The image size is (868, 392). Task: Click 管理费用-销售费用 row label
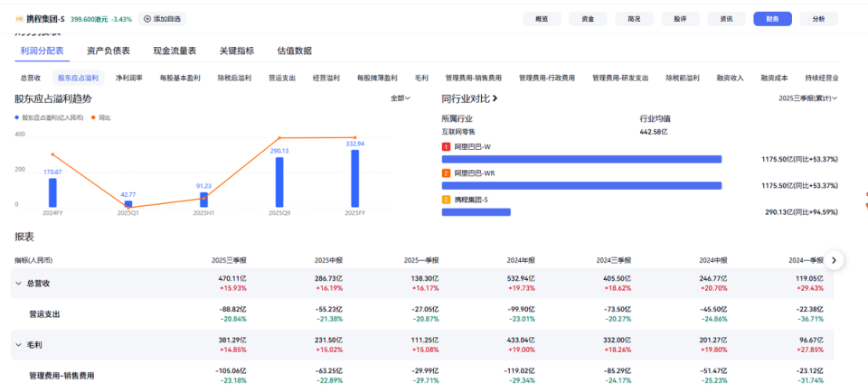[61, 376]
